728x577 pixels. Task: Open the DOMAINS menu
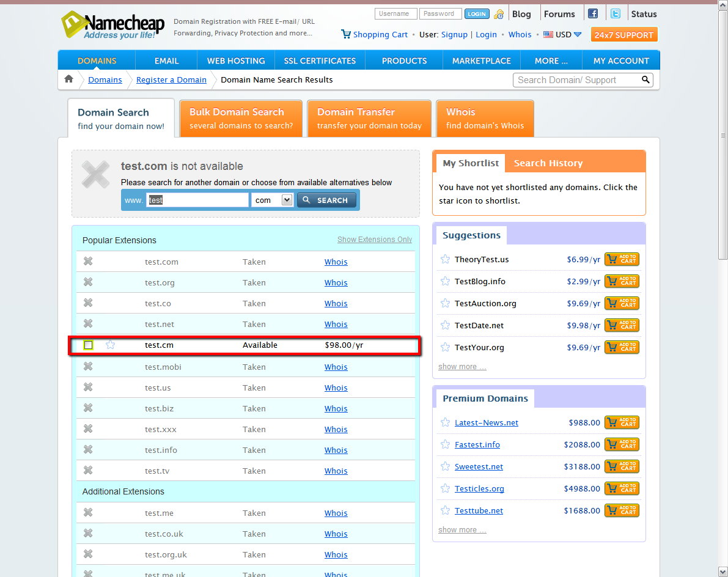point(97,61)
